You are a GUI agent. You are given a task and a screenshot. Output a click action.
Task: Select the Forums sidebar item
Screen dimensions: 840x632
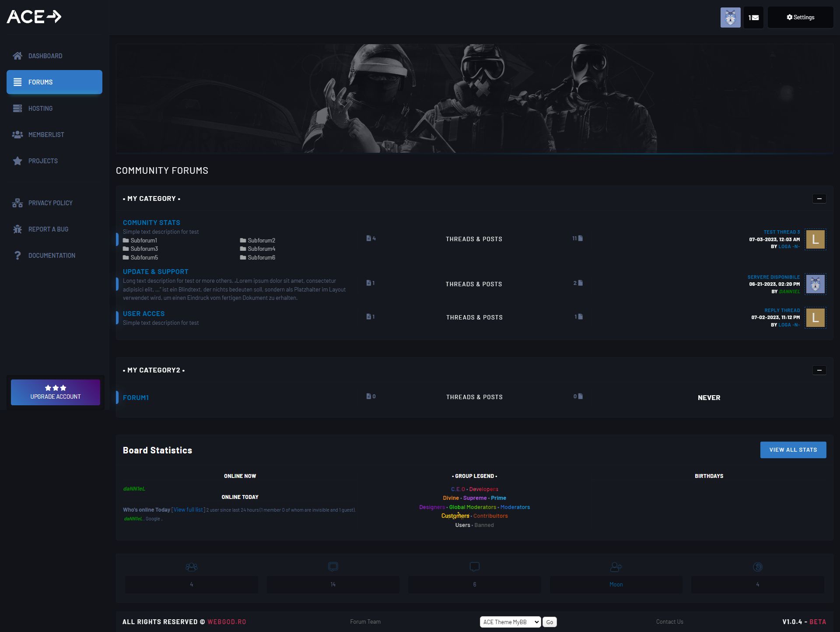pyautogui.click(x=54, y=82)
